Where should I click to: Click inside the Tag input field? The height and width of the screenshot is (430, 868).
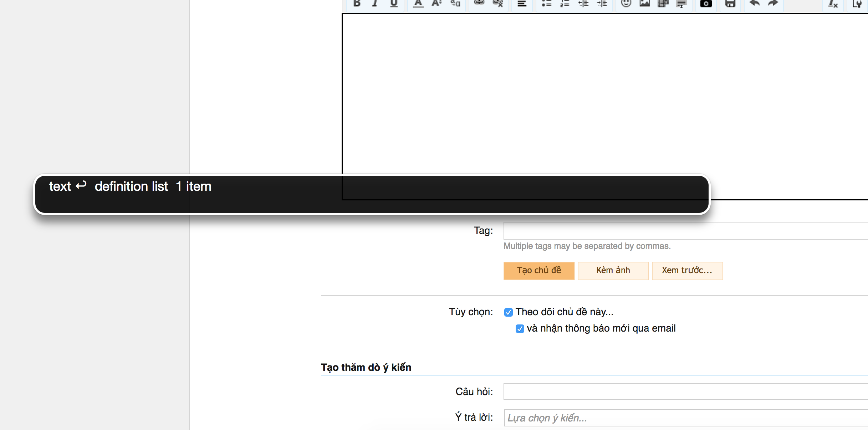[642, 231]
